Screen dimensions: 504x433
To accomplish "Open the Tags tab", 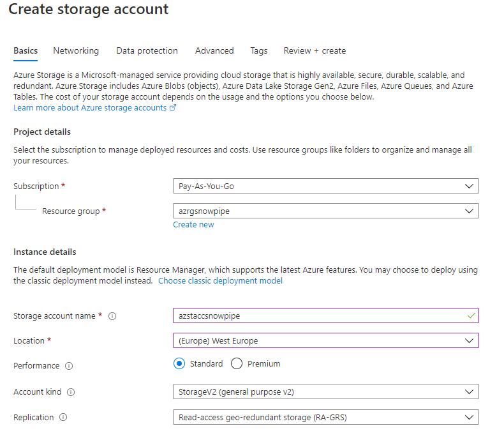I will [x=259, y=51].
